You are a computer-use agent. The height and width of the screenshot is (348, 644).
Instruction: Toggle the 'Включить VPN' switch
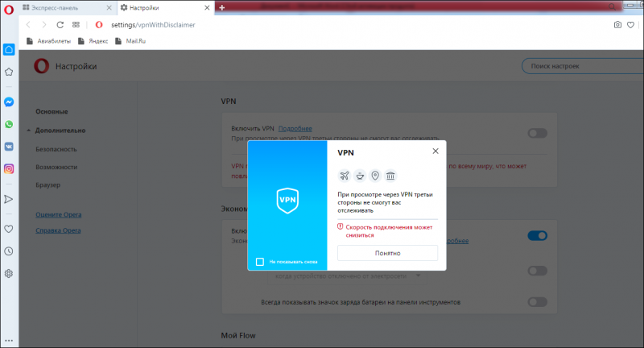[537, 133]
